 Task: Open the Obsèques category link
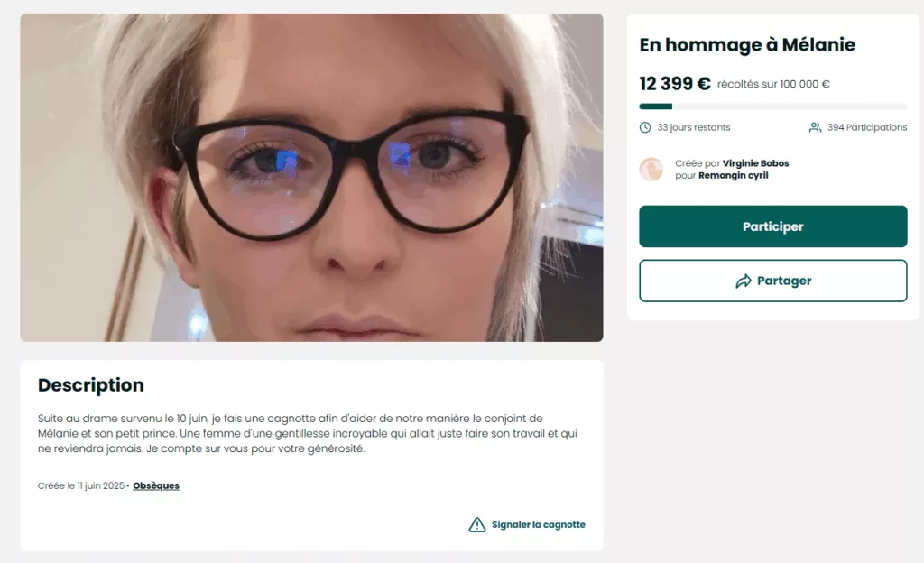coord(155,485)
